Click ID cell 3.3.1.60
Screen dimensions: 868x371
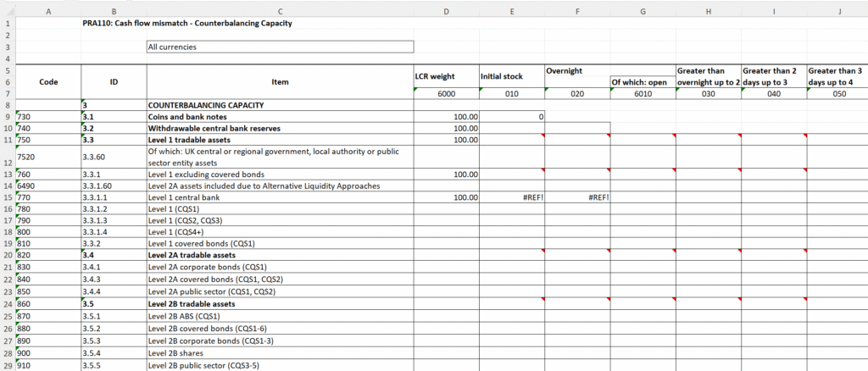pos(114,185)
